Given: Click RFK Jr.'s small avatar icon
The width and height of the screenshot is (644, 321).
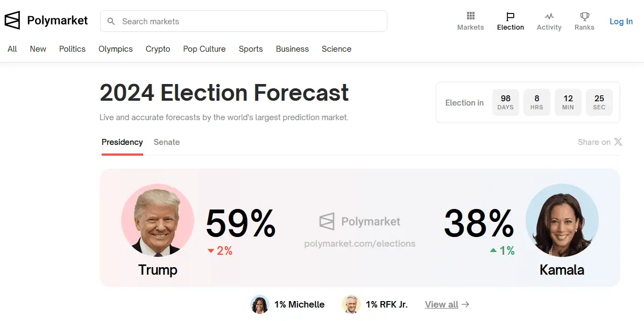Looking at the screenshot, I should tap(351, 304).
